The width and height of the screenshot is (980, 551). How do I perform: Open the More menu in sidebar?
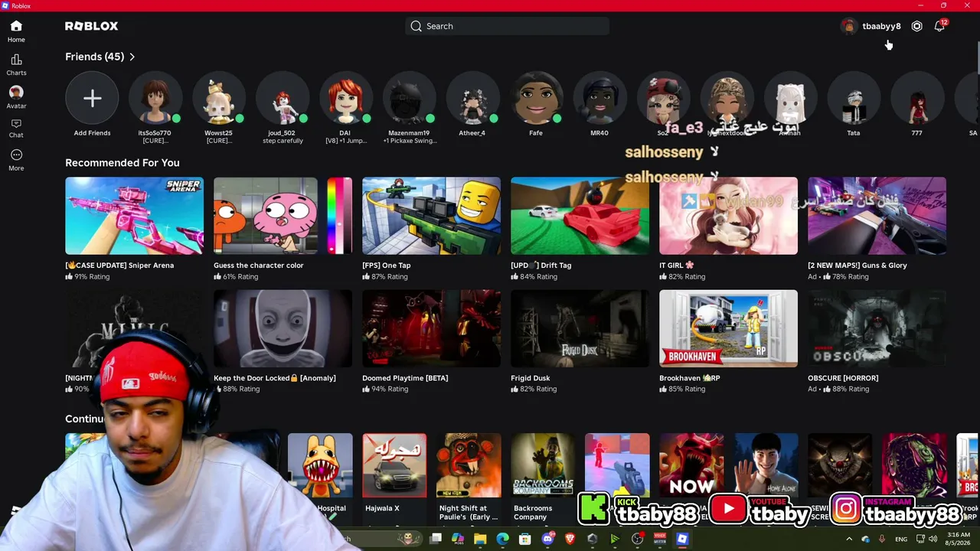[16, 160]
